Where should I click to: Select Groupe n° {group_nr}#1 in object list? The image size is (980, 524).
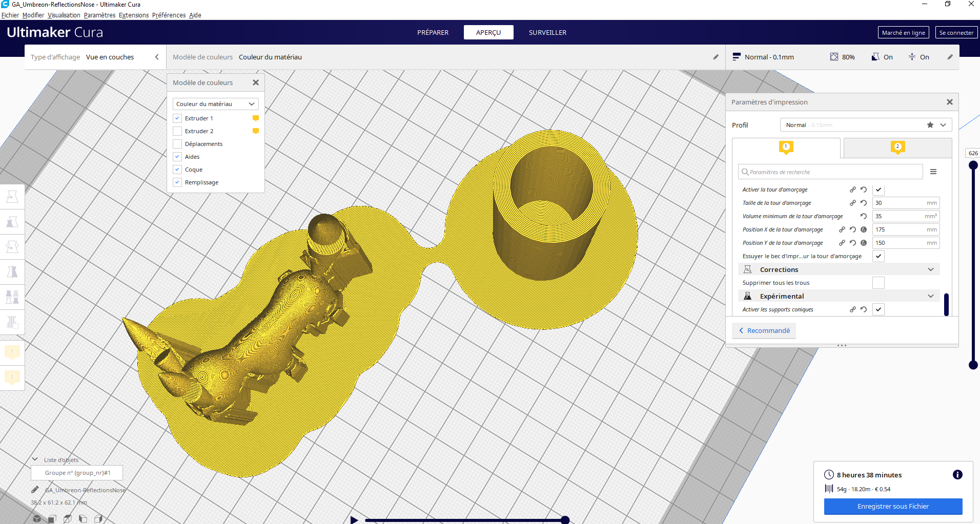tap(77, 472)
